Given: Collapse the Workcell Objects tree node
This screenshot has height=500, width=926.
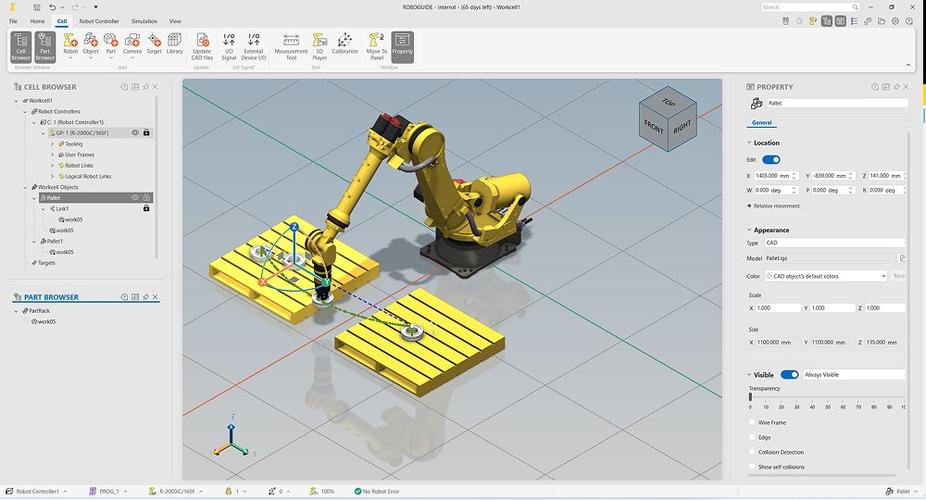Looking at the screenshot, I should [x=25, y=187].
